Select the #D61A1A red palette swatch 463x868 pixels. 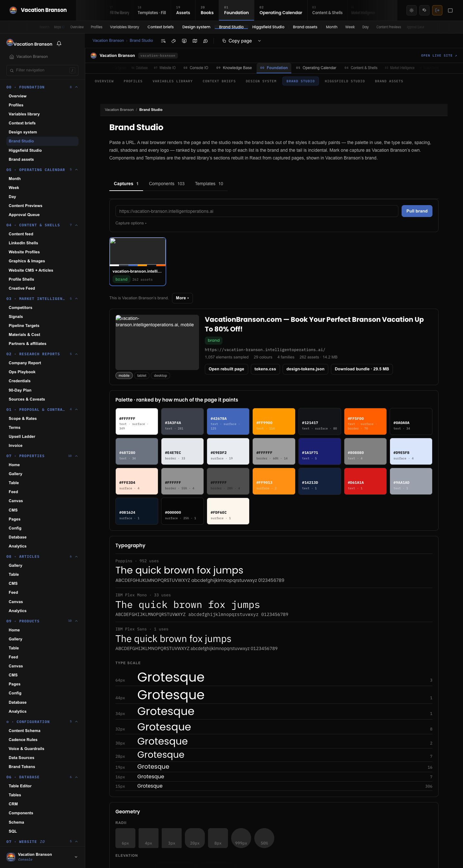[365, 481]
